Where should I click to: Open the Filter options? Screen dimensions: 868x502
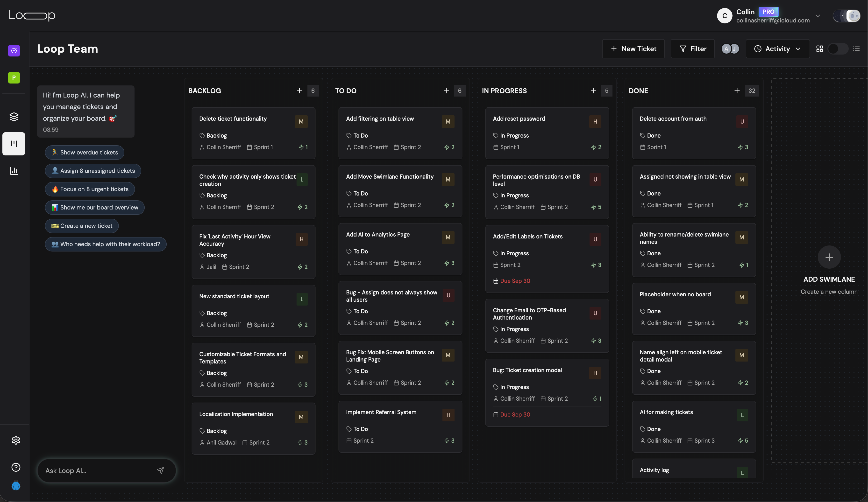(x=692, y=49)
